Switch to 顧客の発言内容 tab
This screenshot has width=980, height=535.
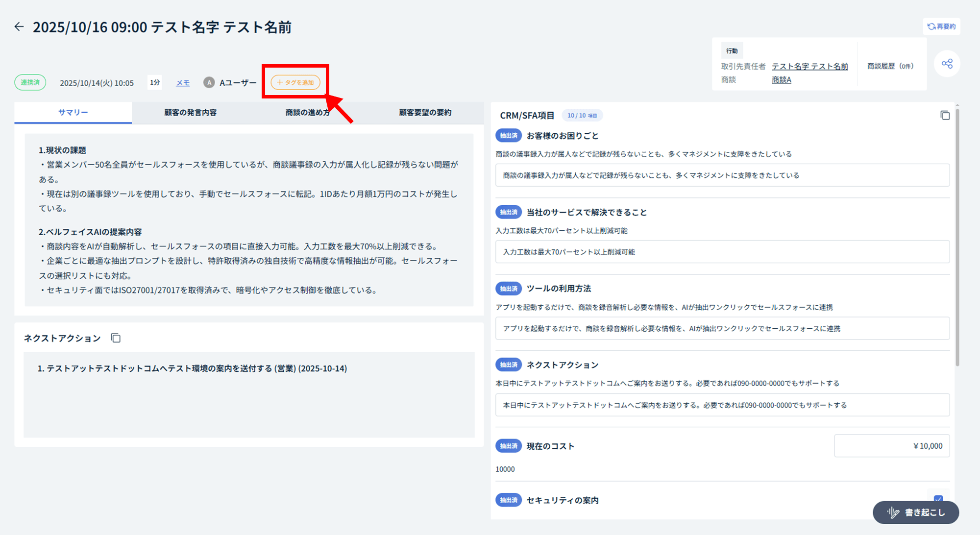[x=190, y=113]
